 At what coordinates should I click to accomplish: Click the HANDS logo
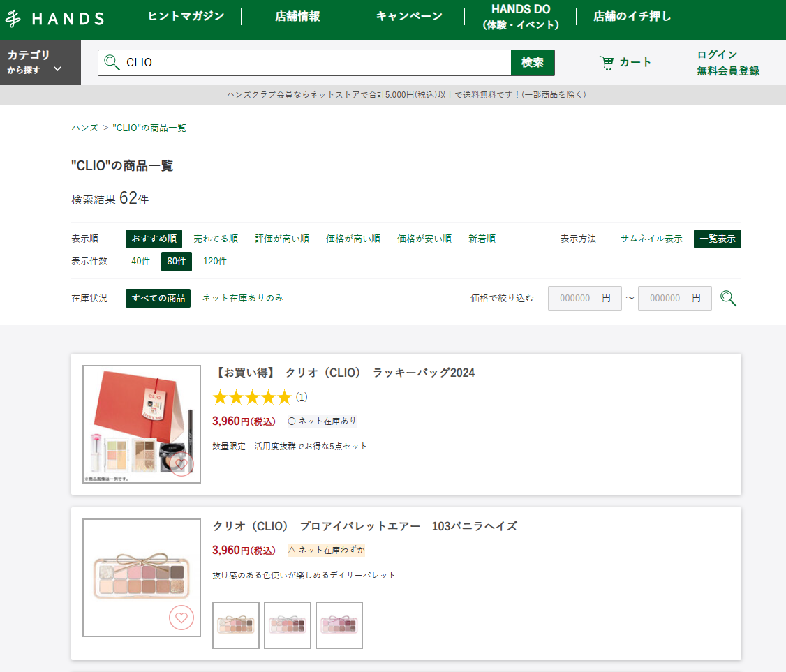point(54,19)
